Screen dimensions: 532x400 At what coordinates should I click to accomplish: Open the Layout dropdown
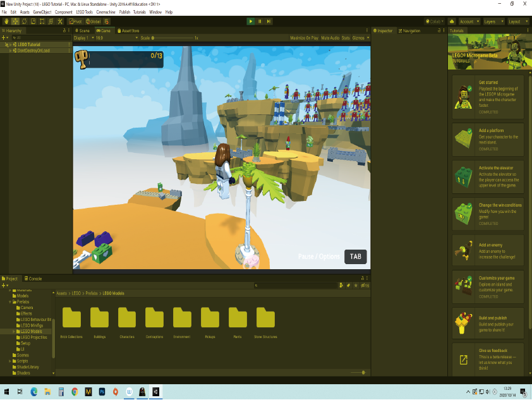point(518,21)
